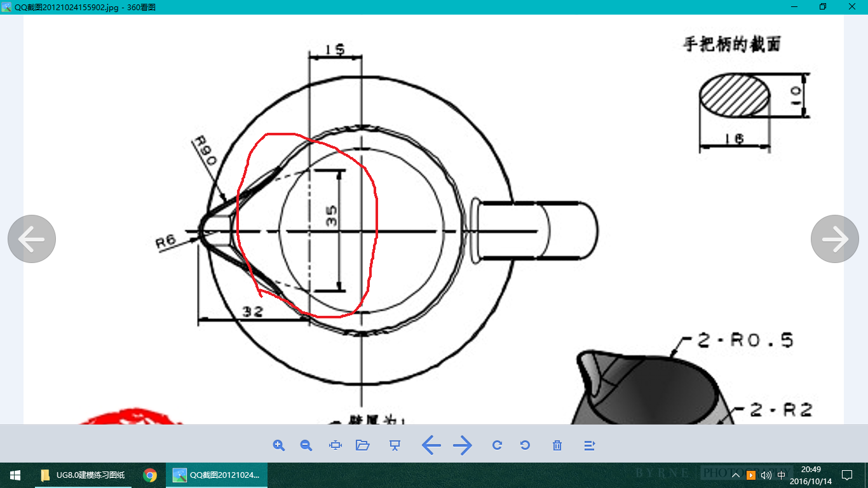
Task: Open the orange media player tray icon
Action: [751, 475]
